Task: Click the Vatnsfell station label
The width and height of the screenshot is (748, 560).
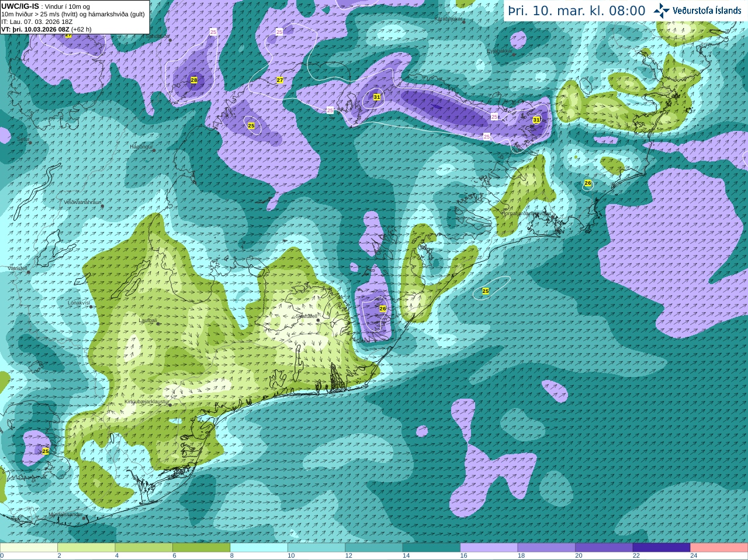Action: pyautogui.click(x=17, y=268)
